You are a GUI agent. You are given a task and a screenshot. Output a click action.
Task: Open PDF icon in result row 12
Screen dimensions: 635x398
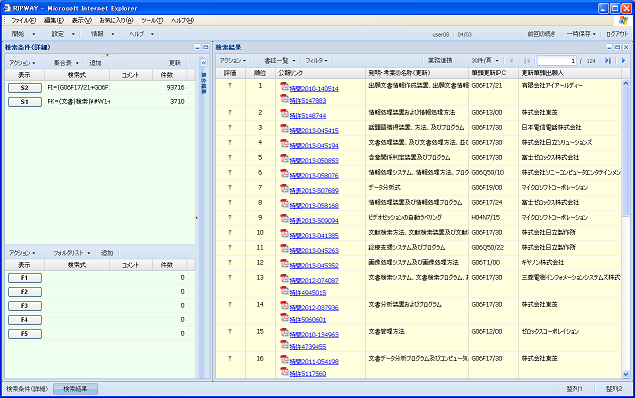click(284, 263)
